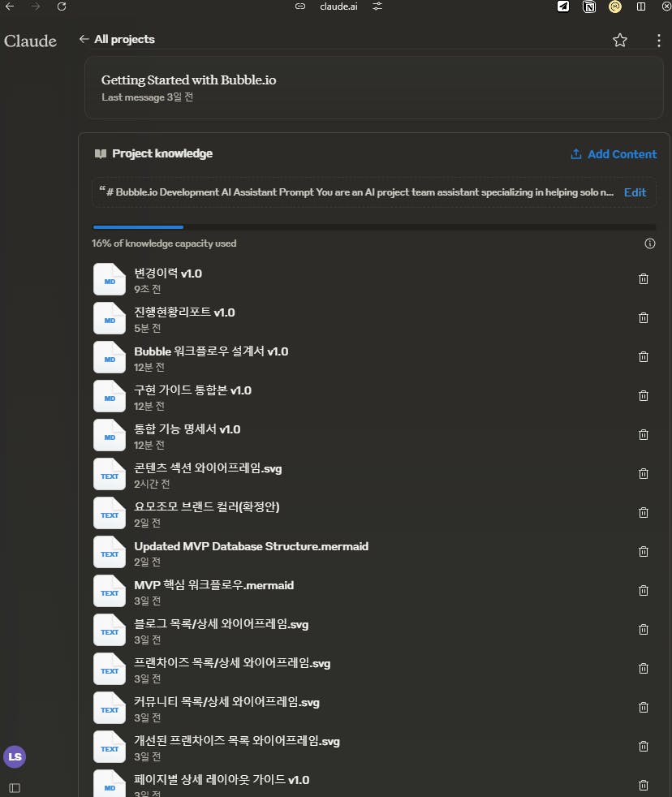672x797 pixels.
Task: Open the Notion extension icon
Action: tap(589, 6)
